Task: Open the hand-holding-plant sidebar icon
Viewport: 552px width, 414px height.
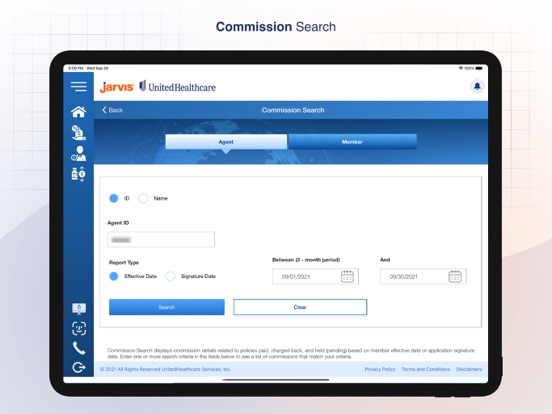Action: [79, 133]
